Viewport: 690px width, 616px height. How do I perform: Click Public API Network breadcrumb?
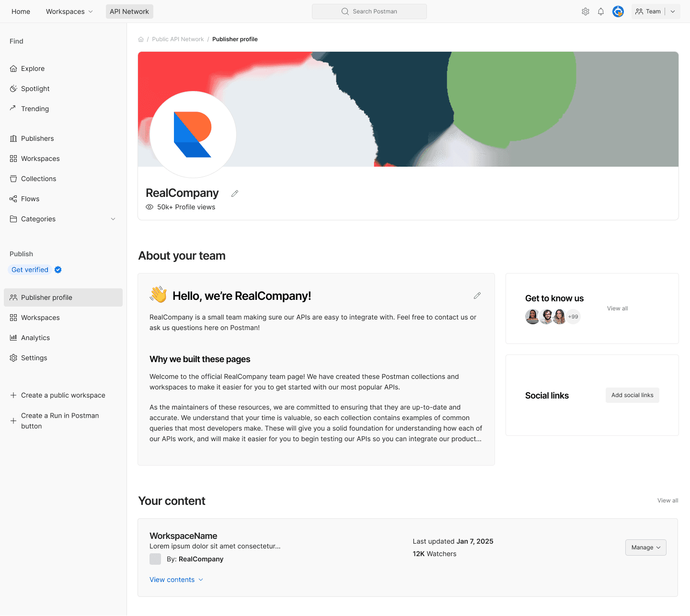click(x=178, y=39)
